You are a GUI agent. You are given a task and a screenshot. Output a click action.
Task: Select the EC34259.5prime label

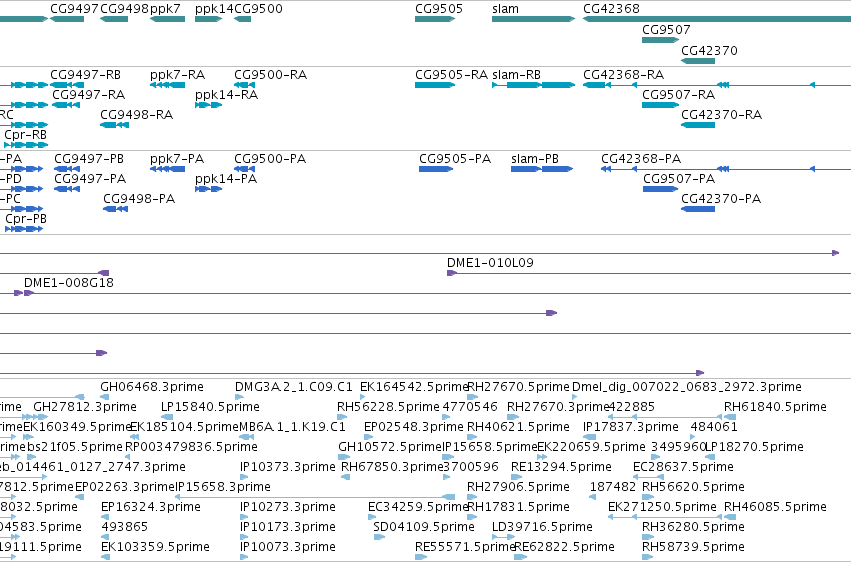[418, 507]
